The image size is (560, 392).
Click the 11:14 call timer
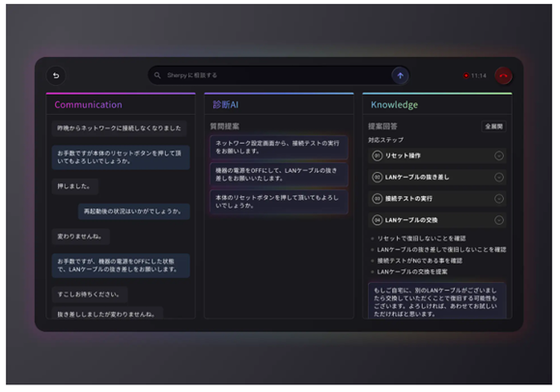tap(479, 75)
